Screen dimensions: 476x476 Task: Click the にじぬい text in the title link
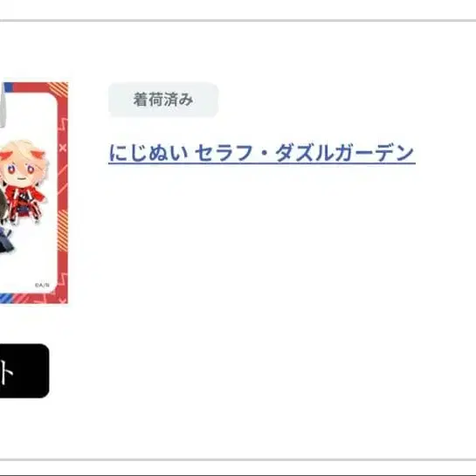[148, 153]
